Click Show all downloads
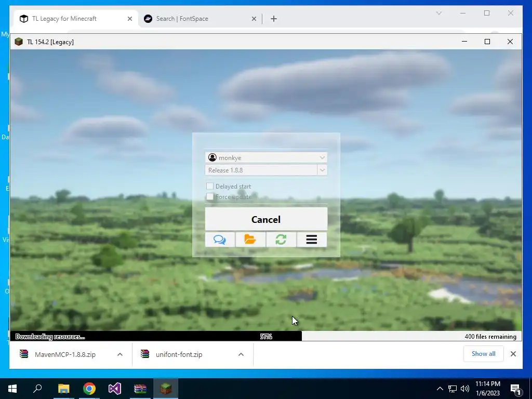Screen dimensions: 532x399 tap(484, 354)
